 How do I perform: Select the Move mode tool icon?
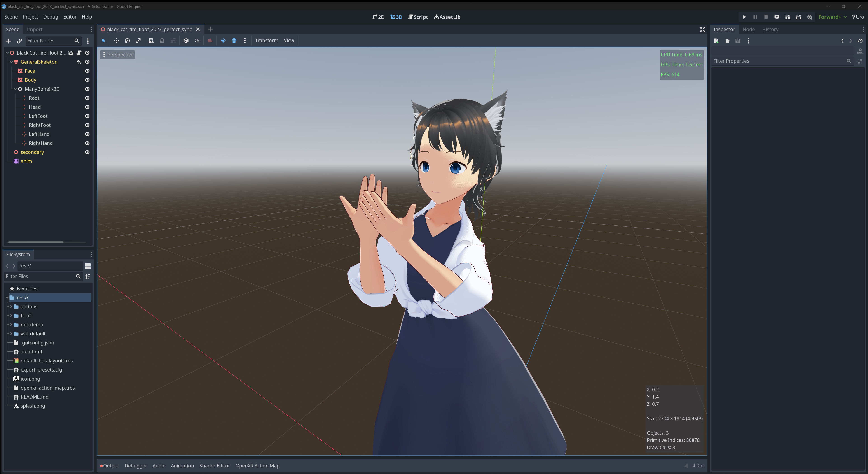116,41
